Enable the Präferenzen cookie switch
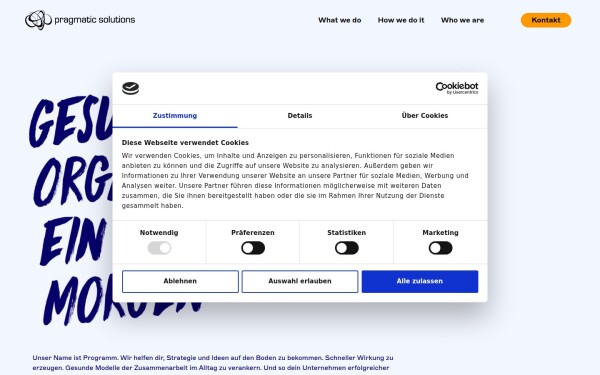The height and width of the screenshot is (375, 600). tap(253, 248)
